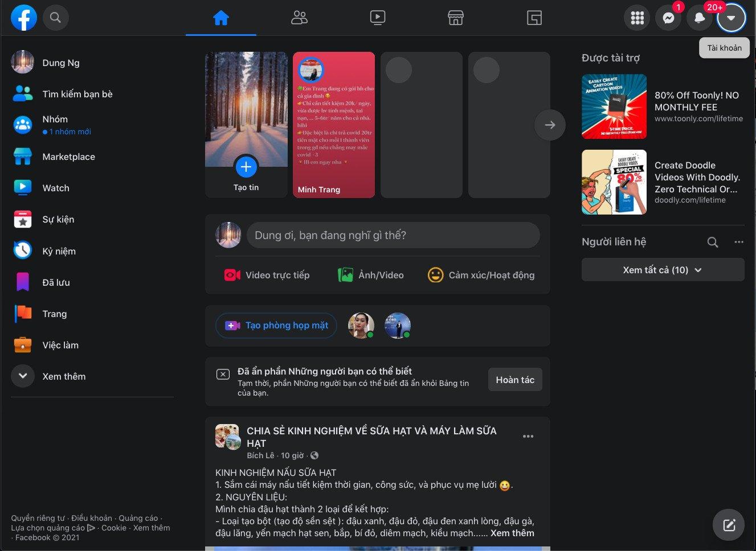The height and width of the screenshot is (551, 756).
Task: Open post options three-dot menu
Action: (x=528, y=437)
